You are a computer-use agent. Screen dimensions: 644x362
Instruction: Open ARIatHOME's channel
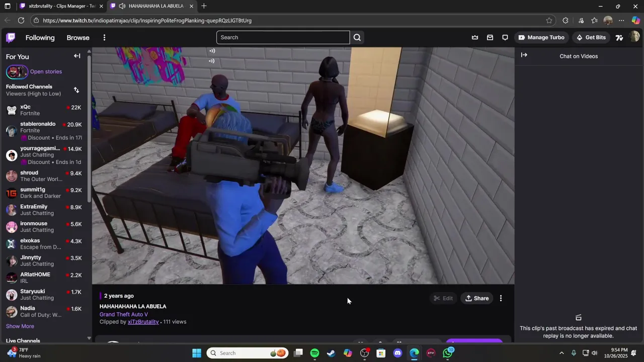pos(44,278)
